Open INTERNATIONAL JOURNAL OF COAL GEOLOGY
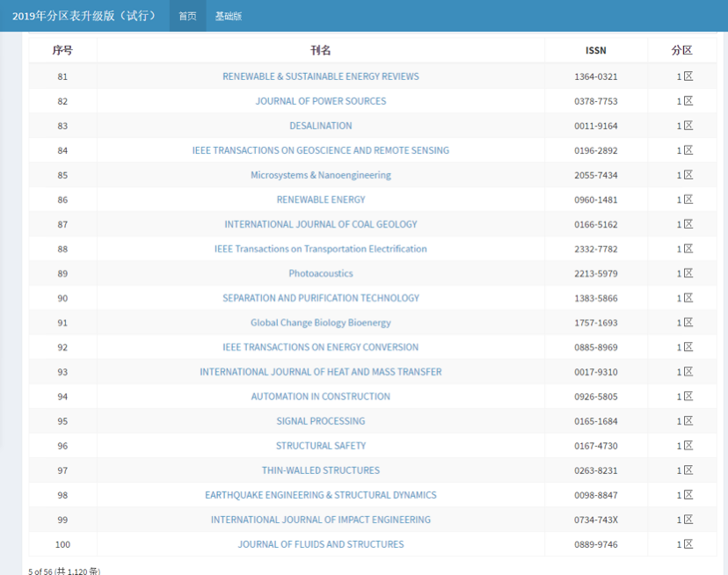Image resolution: width=728 pixels, height=575 pixels. [x=321, y=224]
